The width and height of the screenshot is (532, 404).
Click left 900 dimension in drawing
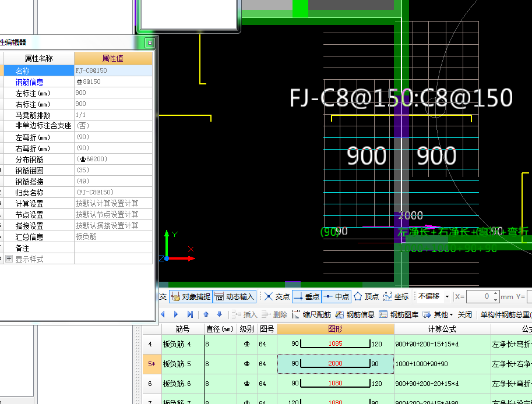point(366,156)
